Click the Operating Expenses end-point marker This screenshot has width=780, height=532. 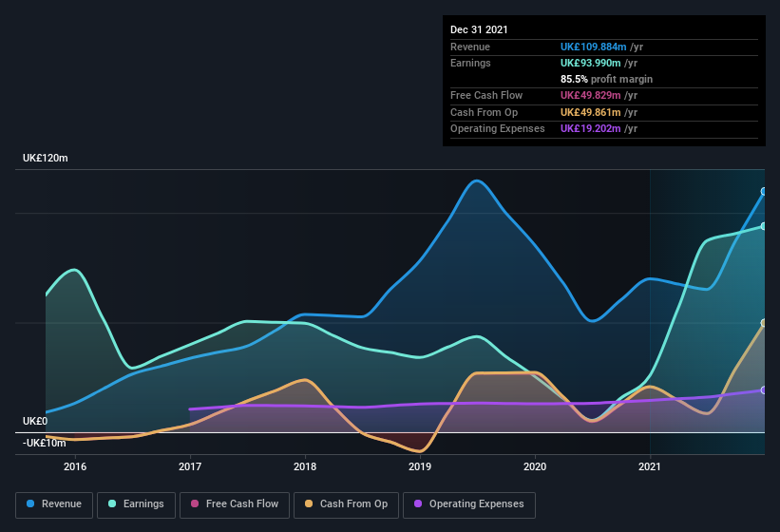click(x=764, y=390)
